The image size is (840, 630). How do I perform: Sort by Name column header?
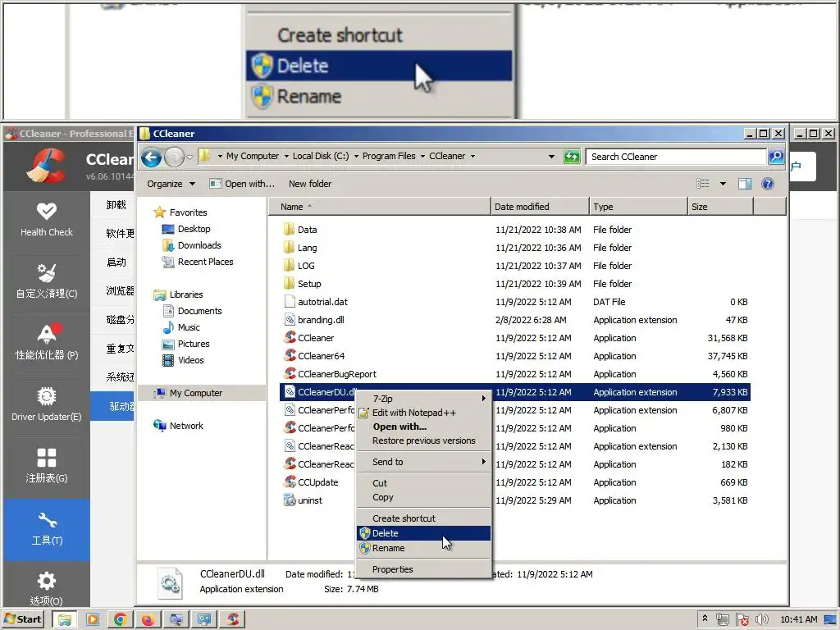(x=379, y=207)
